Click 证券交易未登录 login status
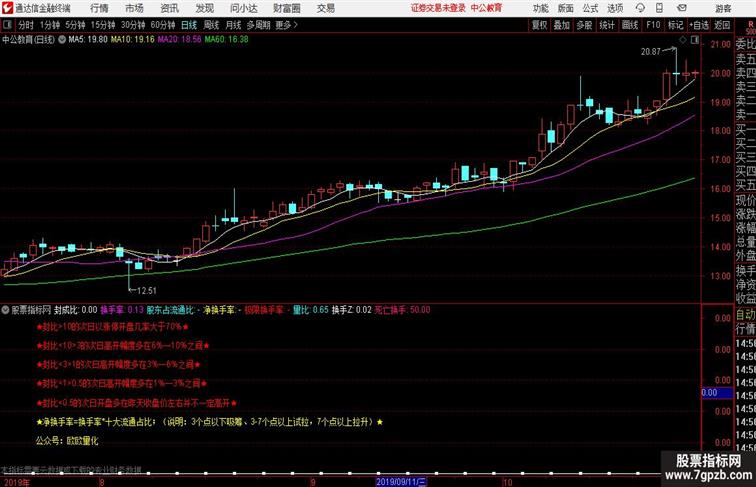Screen dimensions: 756x487 [438, 8]
